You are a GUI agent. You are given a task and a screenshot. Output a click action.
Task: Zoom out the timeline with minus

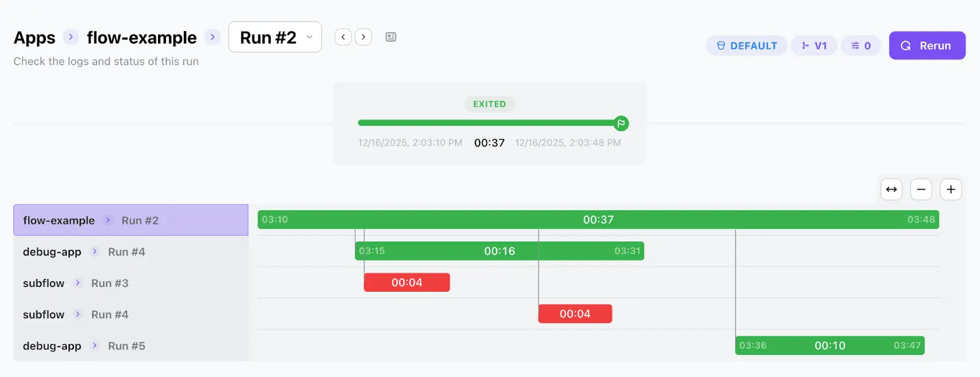[x=921, y=189]
